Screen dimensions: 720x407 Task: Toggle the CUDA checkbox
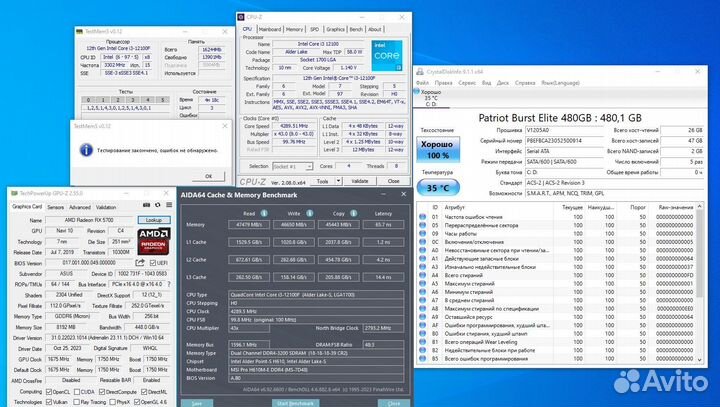[x=76, y=392]
